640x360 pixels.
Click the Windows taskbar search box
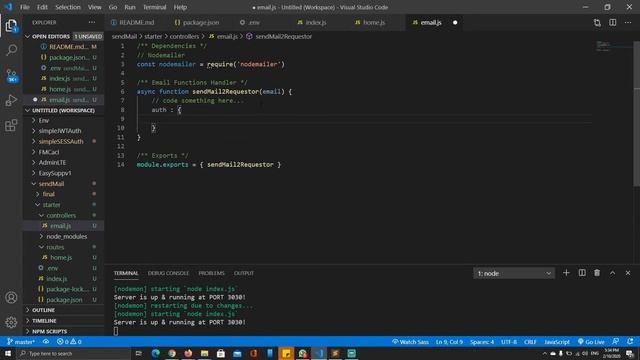[x=73, y=353]
